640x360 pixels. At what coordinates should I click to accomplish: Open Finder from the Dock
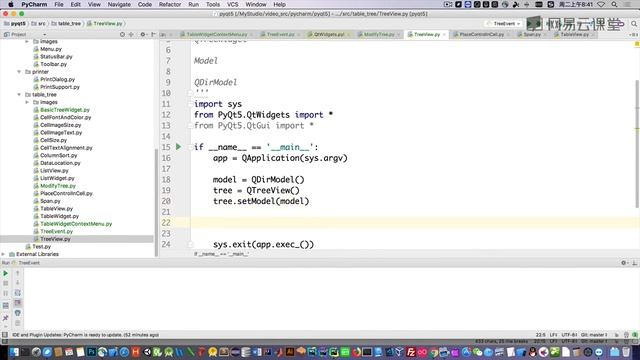click(x=14, y=352)
